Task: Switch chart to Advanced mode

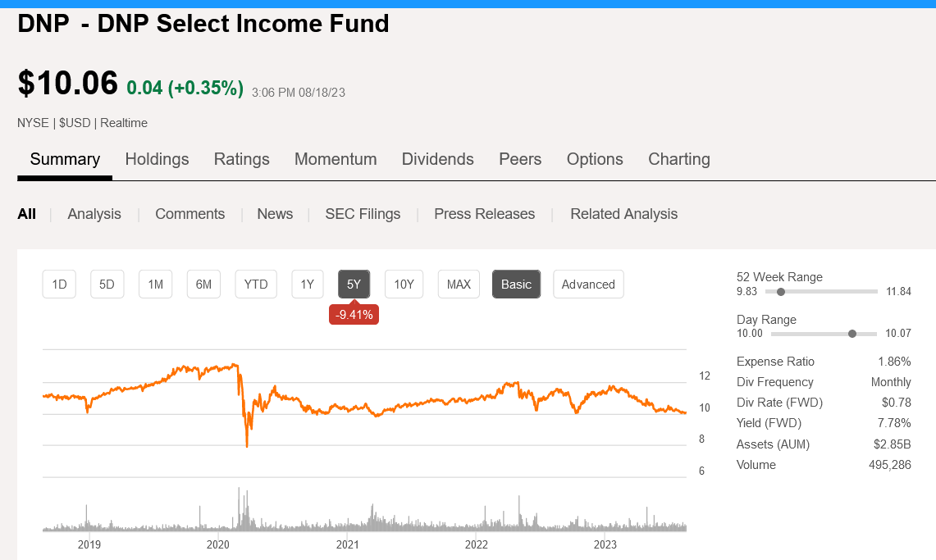Action: 588,285
